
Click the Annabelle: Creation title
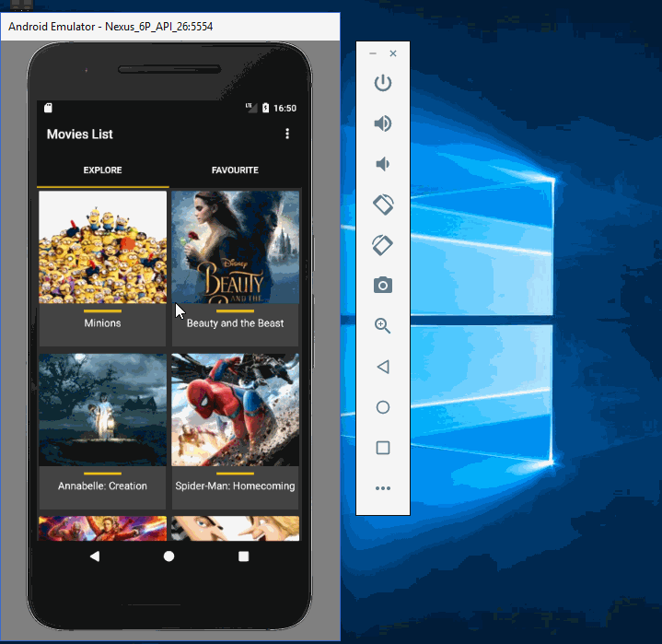pos(102,486)
